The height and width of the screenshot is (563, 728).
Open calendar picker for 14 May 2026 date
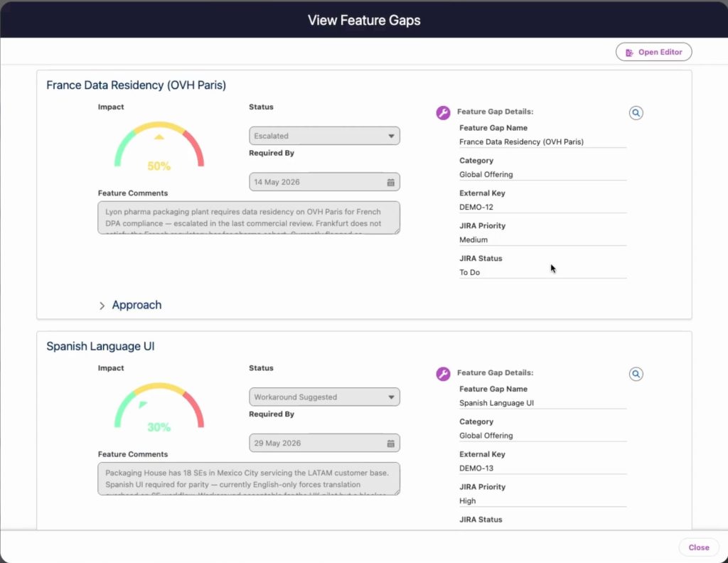390,183
